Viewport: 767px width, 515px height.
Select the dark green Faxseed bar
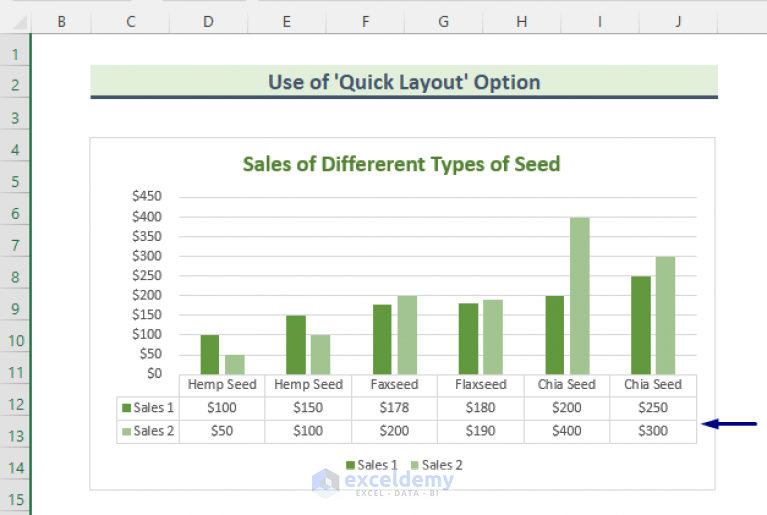click(382, 339)
